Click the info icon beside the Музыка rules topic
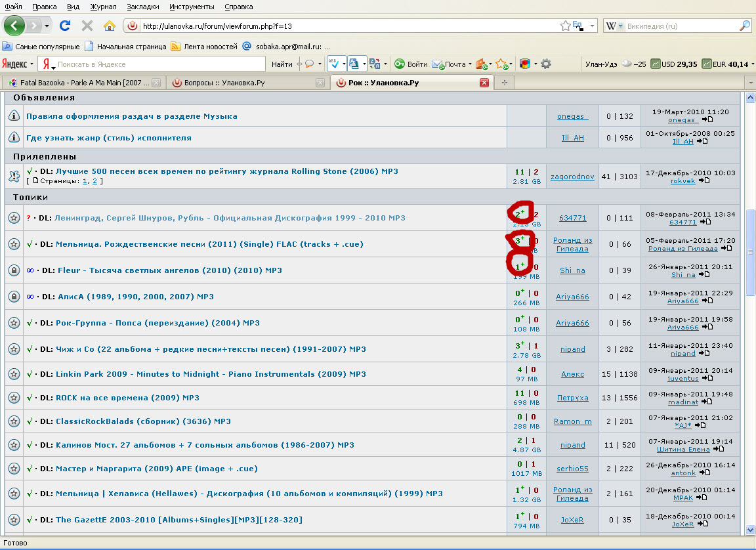 (x=13, y=116)
